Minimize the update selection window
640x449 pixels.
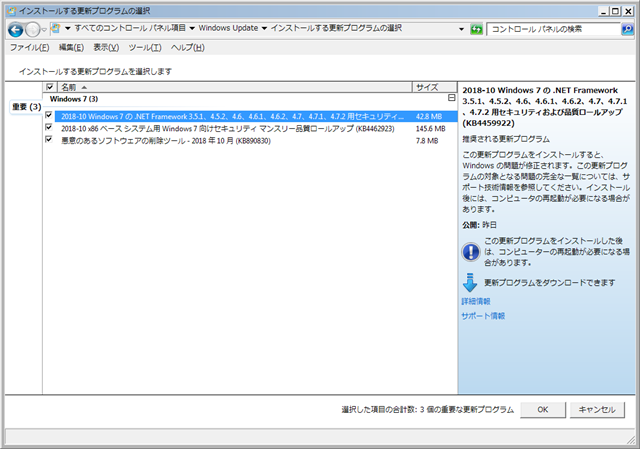(x=604, y=11)
